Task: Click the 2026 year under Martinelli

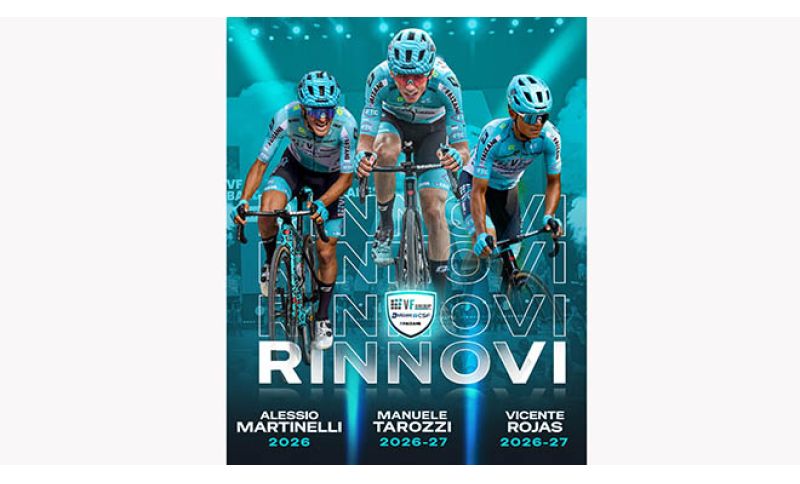Action: click(289, 442)
